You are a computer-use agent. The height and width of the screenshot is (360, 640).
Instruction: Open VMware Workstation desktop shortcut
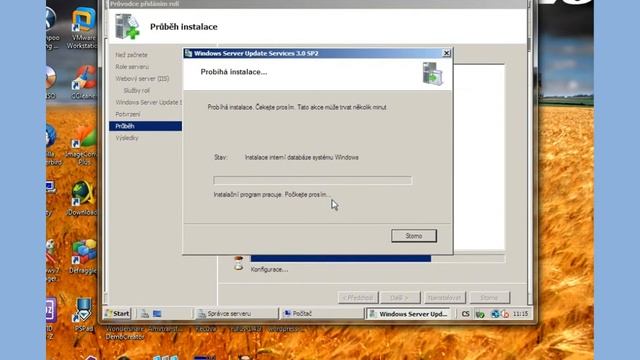[83, 28]
